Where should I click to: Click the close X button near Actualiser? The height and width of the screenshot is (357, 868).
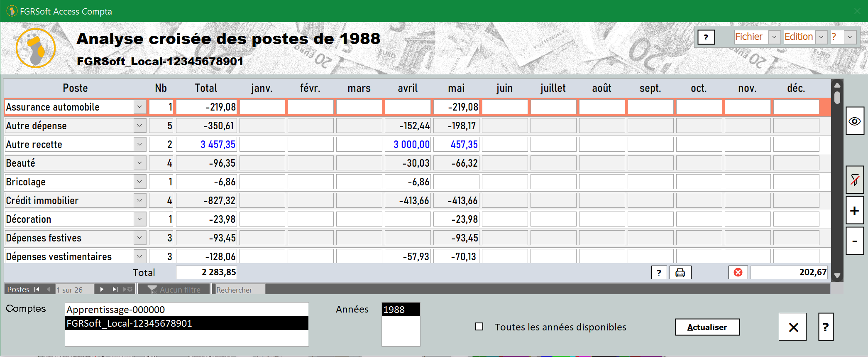[x=793, y=327]
